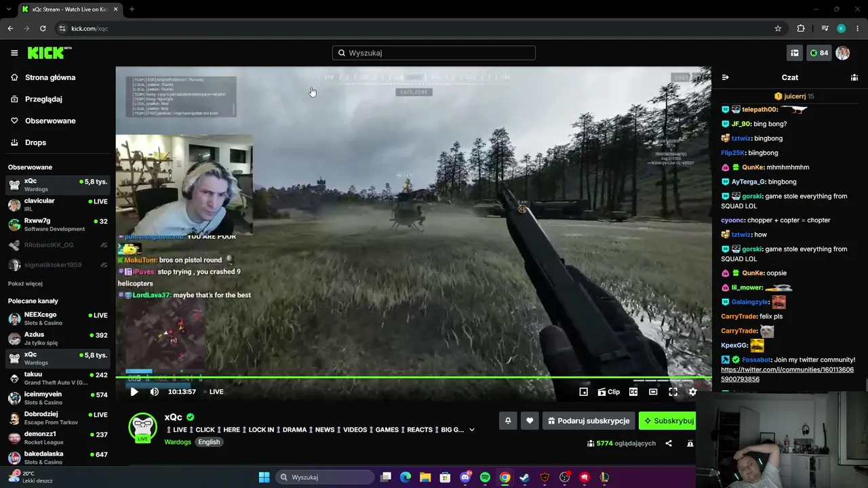This screenshot has height=488, width=868.
Task: Open the Kick hamburger sidebar menu
Action: (x=14, y=53)
